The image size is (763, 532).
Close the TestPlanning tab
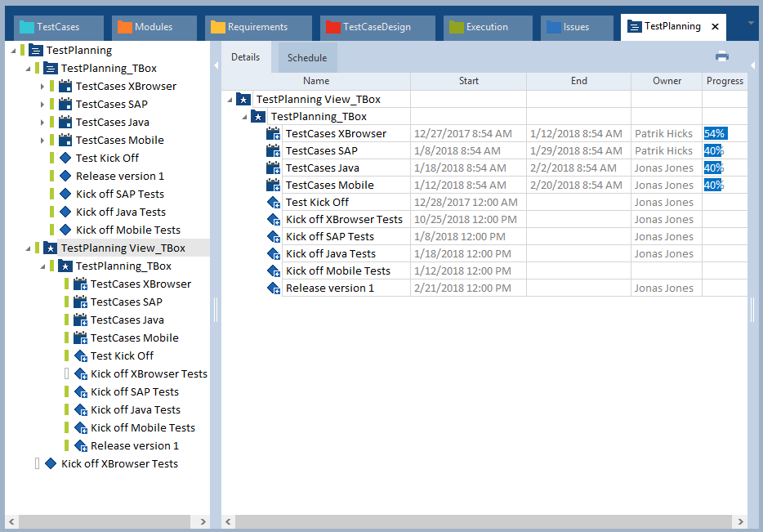click(715, 27)
